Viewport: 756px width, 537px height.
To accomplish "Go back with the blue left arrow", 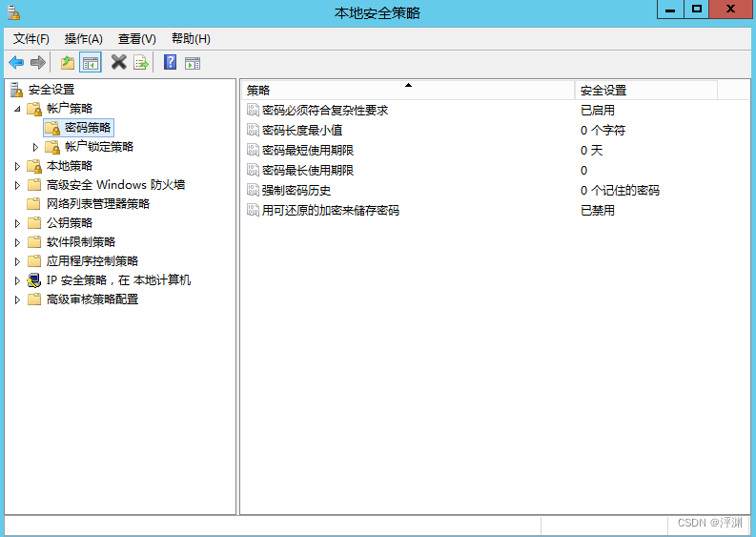I will click(x=16, y=63).
